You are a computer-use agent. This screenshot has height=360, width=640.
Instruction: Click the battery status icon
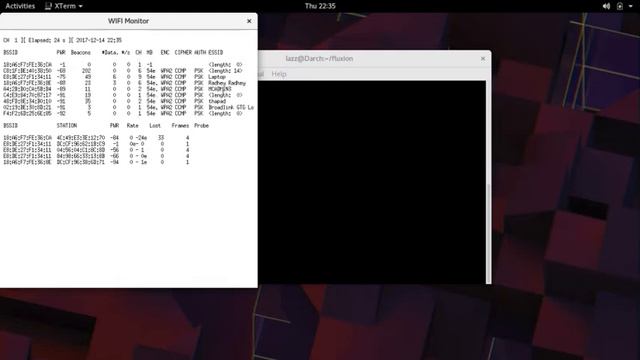(x=620, y=6)
